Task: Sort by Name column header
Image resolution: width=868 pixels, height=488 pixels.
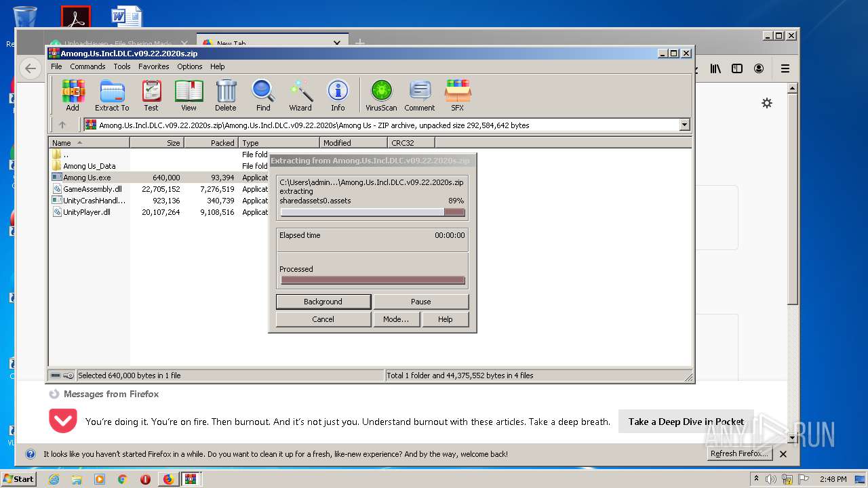Action: (89, 143)
